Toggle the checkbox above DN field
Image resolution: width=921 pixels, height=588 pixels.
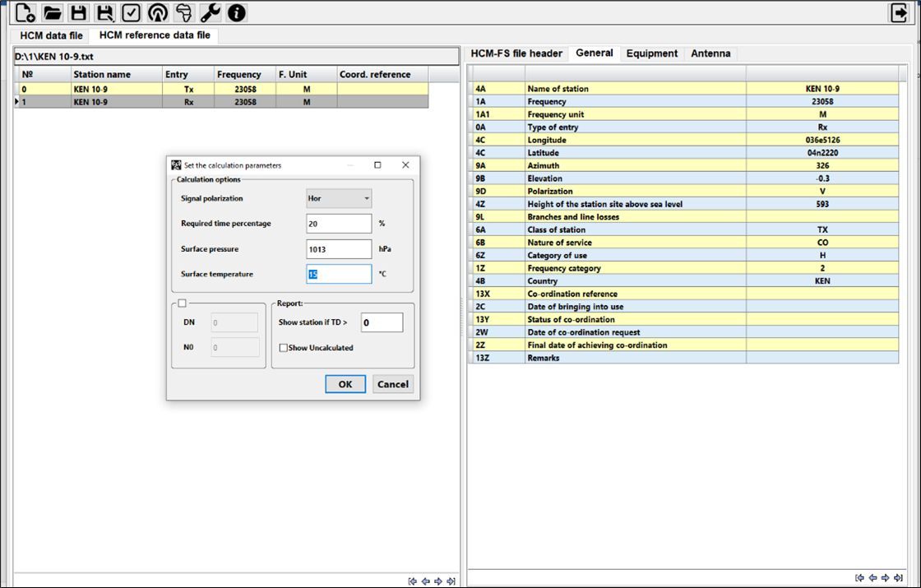[x=180, y=303]
